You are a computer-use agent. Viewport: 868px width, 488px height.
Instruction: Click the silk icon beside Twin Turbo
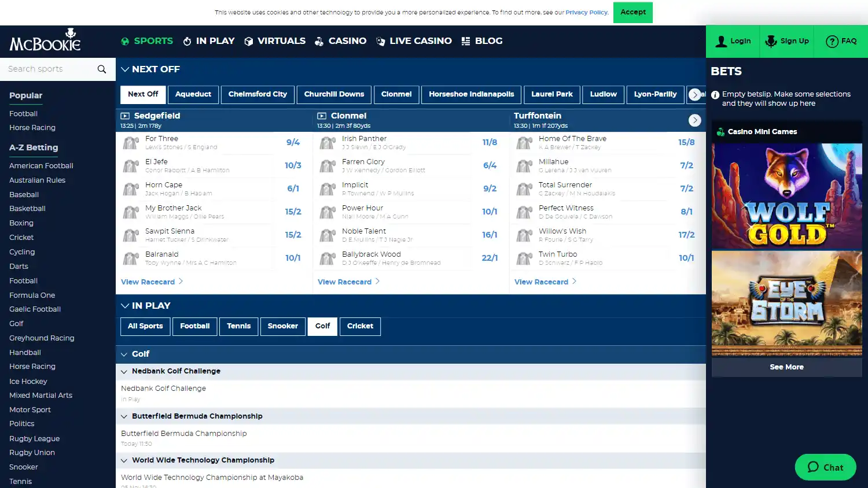[x=524, y=258]
